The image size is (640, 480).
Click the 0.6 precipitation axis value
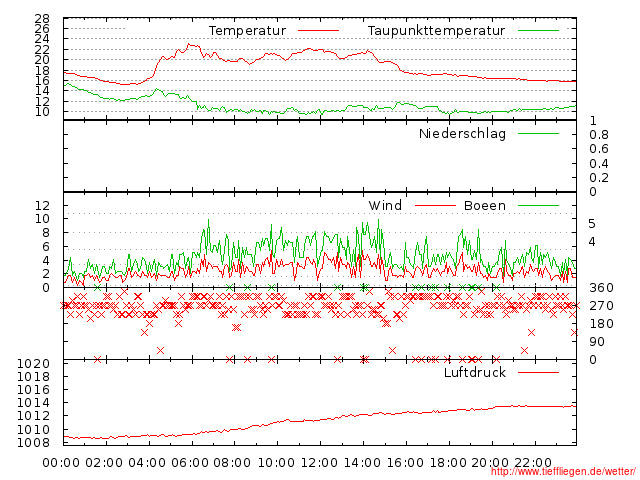(599, 149)
